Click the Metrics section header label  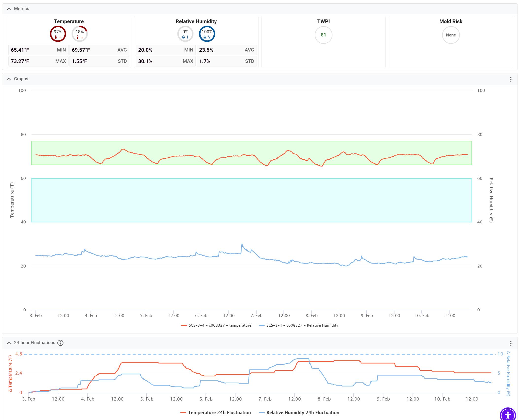pos(21,9)
